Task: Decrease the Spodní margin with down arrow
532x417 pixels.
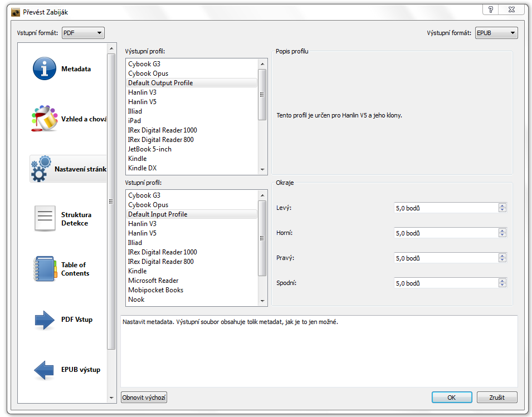Action: pos(502,285)
